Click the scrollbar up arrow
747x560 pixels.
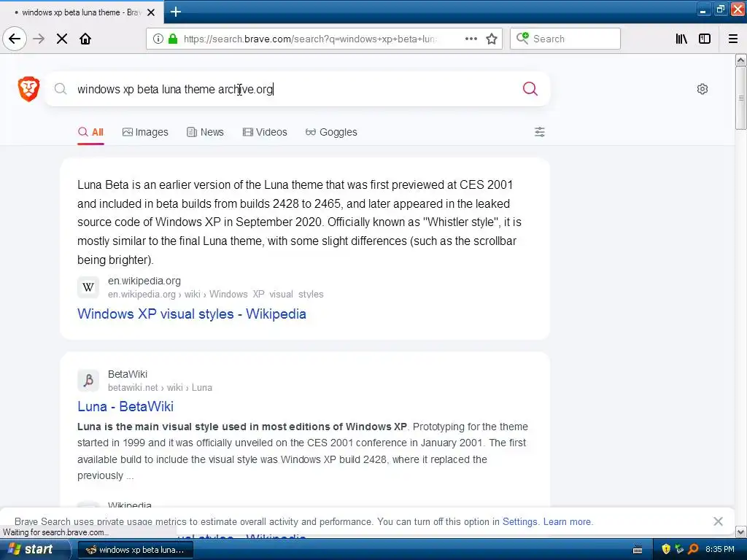pyautogui.click(x=740, y=60)
